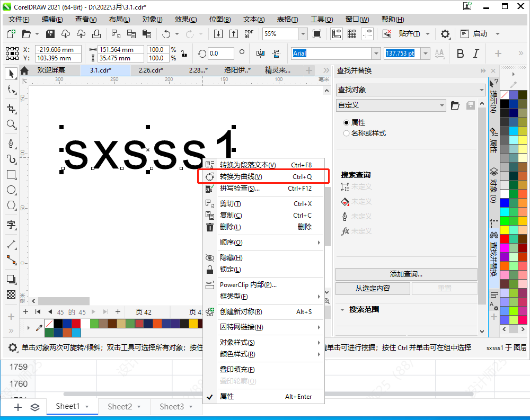Expand the 搜索范围 section
This screenshot has width=530, height=420.
(342, 309)
